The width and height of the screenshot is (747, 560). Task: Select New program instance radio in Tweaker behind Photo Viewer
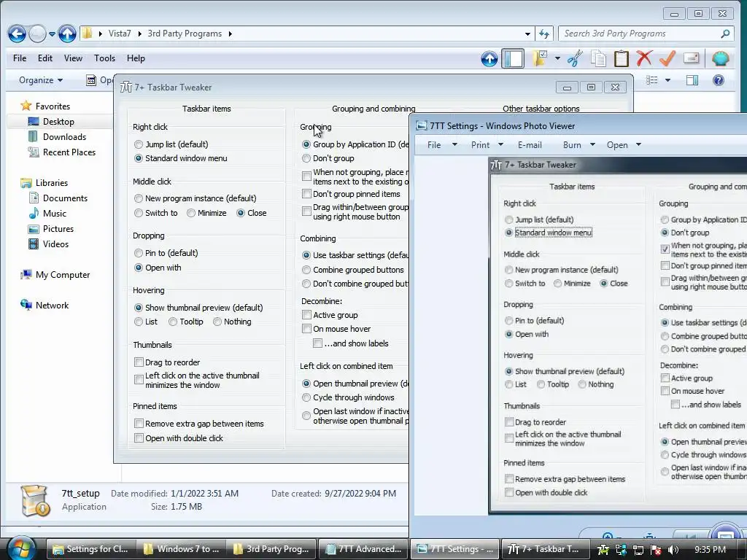[138, 198]
